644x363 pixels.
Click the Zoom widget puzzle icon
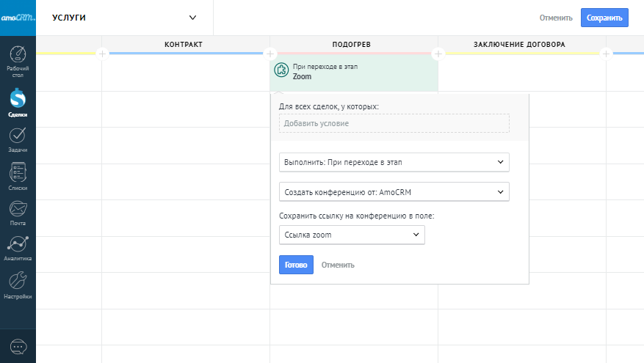(281, 70)
